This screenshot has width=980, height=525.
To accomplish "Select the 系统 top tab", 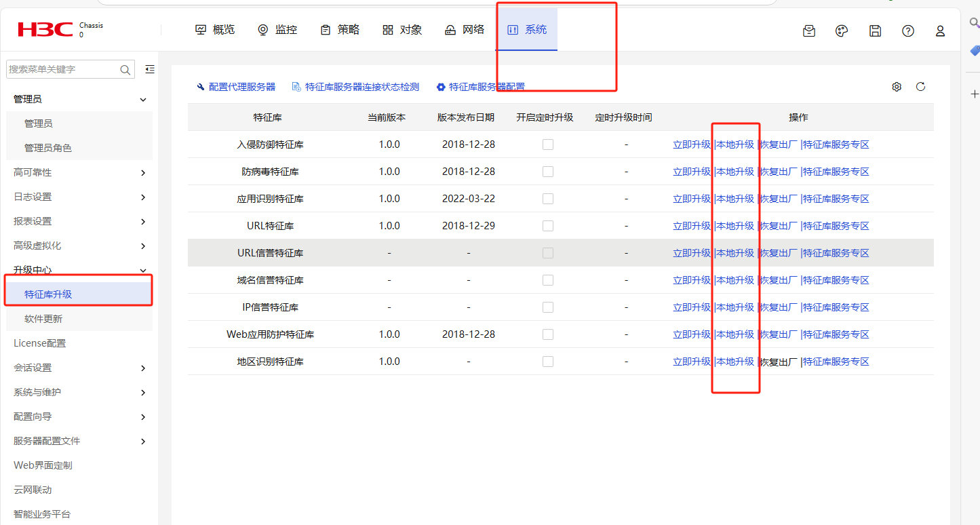I will click(526, 30).
